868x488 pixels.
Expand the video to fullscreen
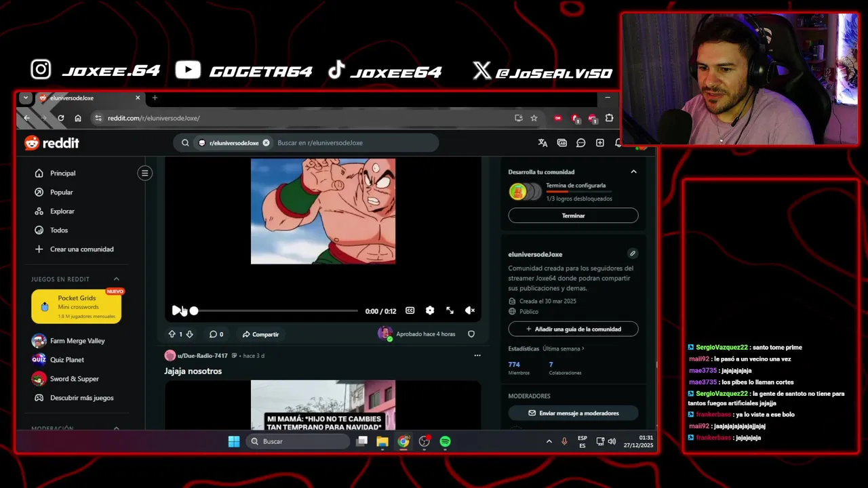450,310
